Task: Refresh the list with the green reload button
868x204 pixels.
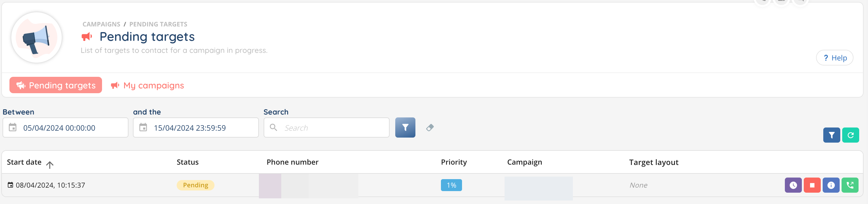Action: pyautogui.click(x=850, y=135)
